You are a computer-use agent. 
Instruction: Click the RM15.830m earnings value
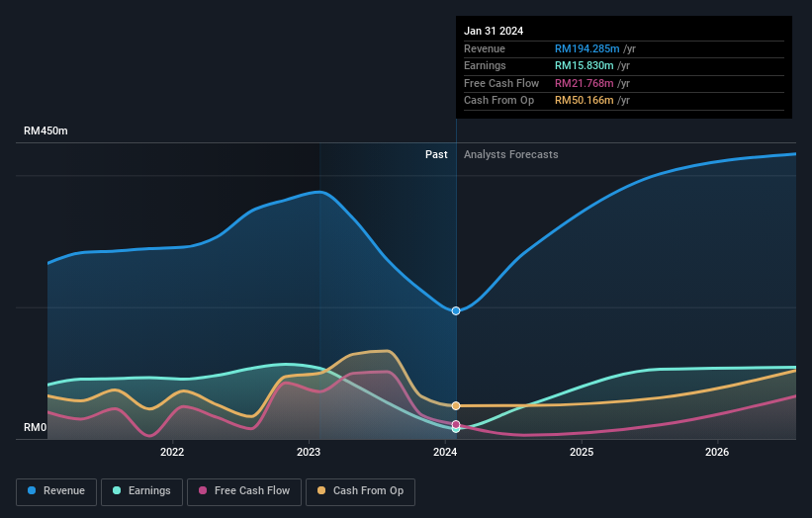pyautogui.click(x=585, y=65)
